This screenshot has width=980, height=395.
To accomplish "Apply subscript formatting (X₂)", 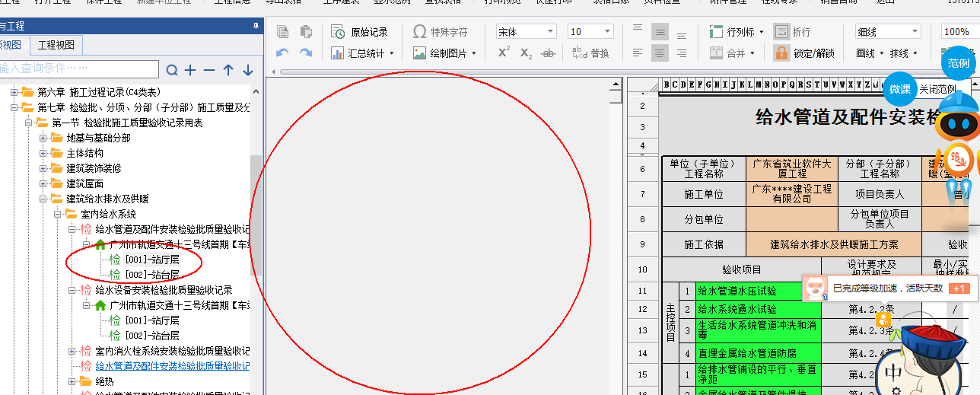I will click(526, 53).
